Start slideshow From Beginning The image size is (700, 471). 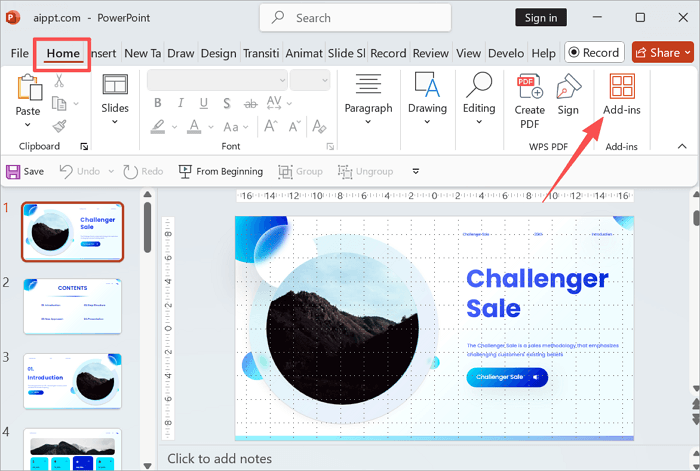[x=220, y=171]
